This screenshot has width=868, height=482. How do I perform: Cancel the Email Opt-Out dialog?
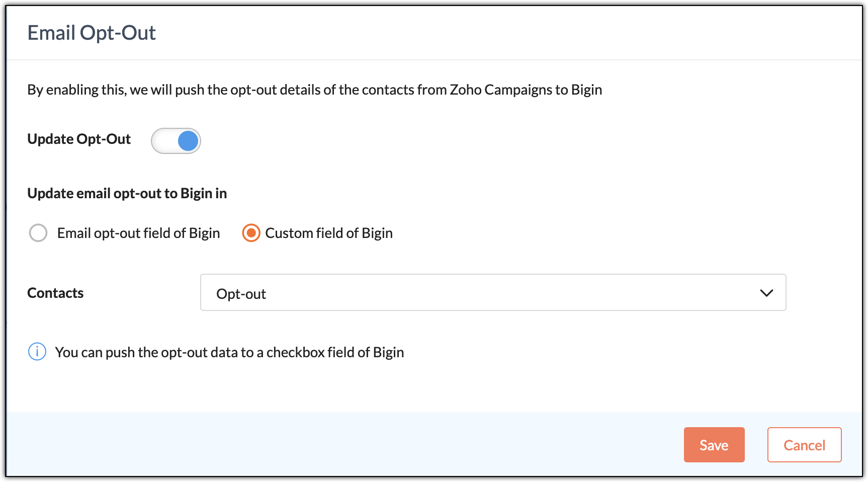[x=804, y=445]
